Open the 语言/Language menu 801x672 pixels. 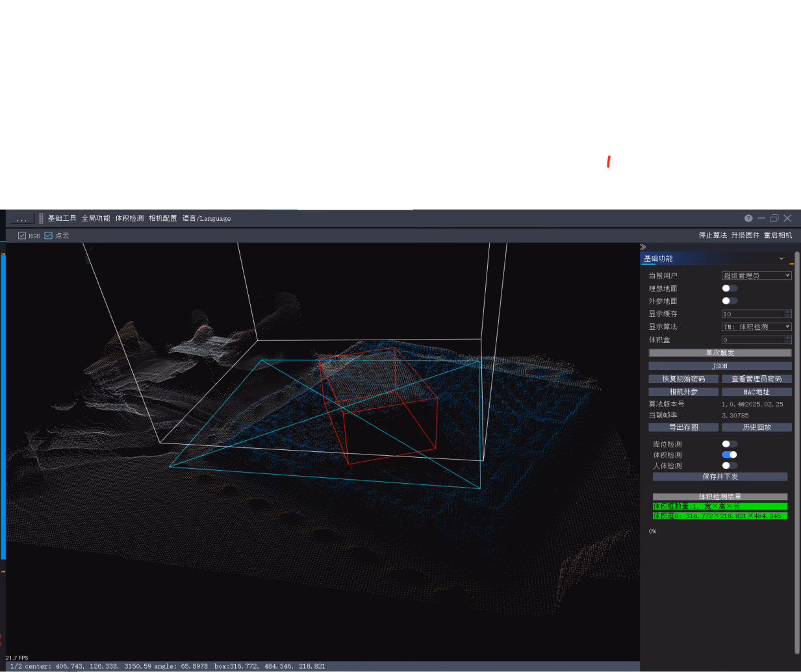pyautogui.click(x=206, y=218)
